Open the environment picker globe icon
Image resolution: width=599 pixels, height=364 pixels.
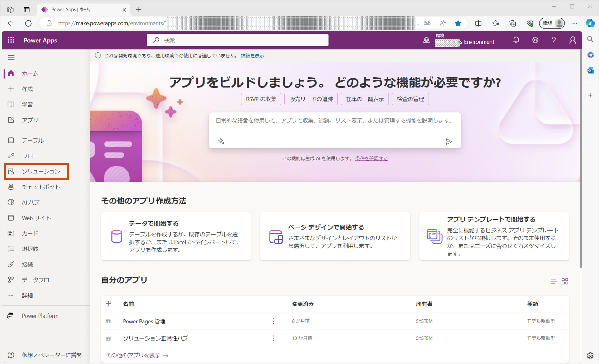[426, 40]
